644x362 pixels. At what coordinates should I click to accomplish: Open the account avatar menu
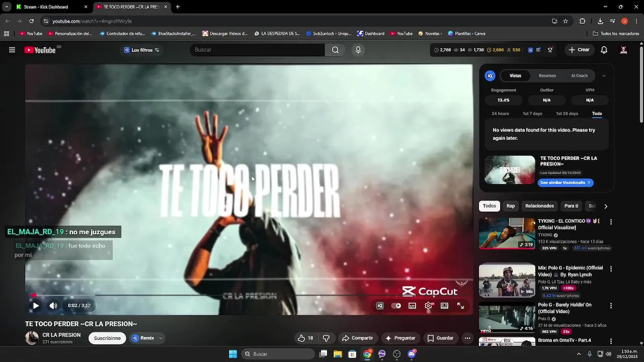coord(624,50)
